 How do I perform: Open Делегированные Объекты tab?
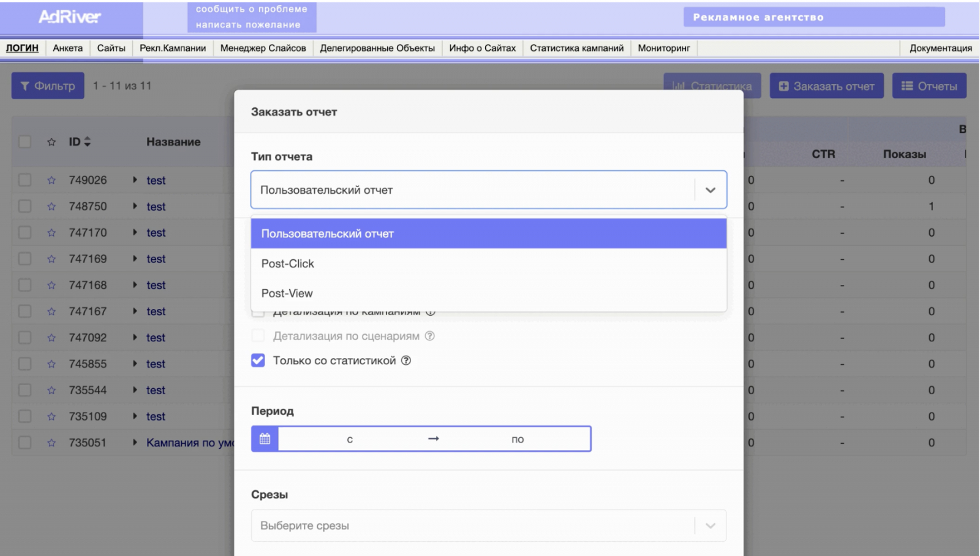tap(377, 48)
